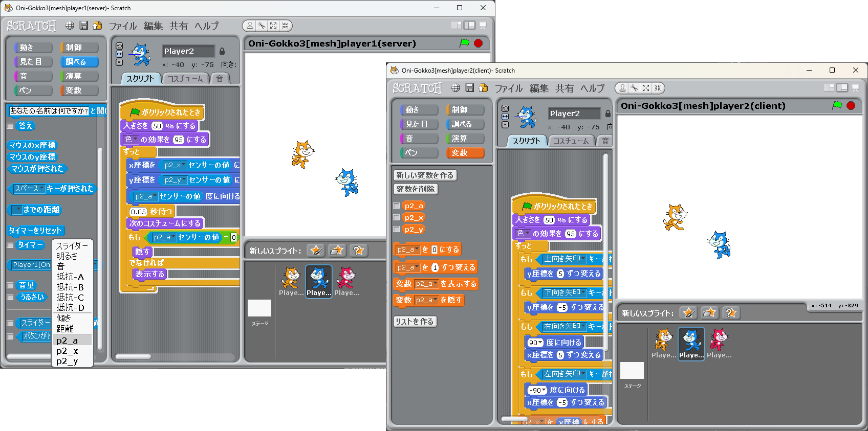Check the p2_a variable checkbox in client
This screenshot has height=431, width=868.
pos(397,206)
